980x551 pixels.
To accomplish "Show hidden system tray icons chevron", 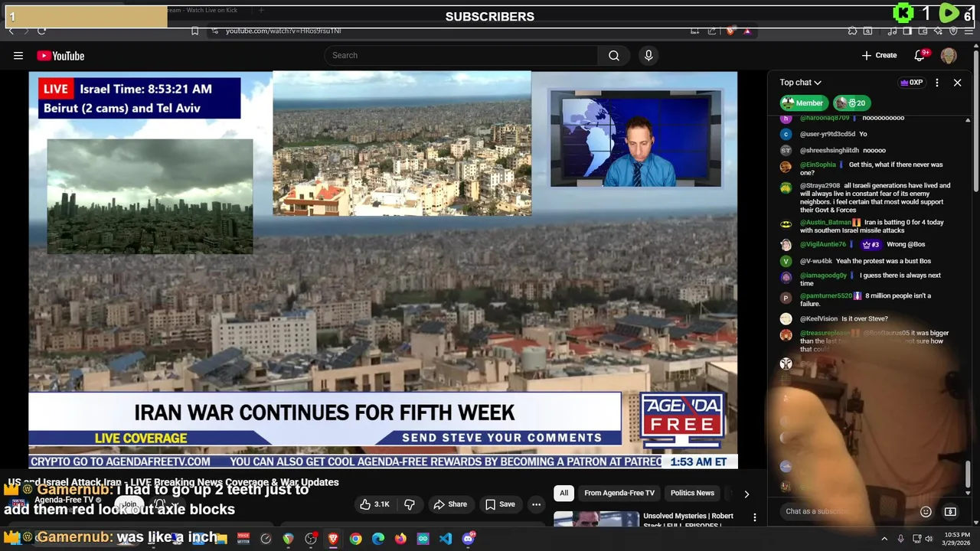I will pos(884,539).
